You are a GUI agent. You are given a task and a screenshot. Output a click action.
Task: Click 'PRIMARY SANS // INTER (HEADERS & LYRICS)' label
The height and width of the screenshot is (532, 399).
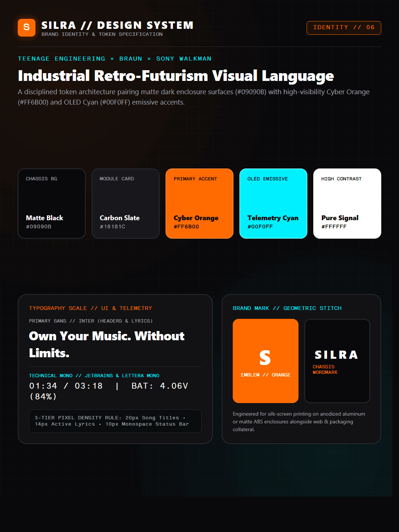91,321
